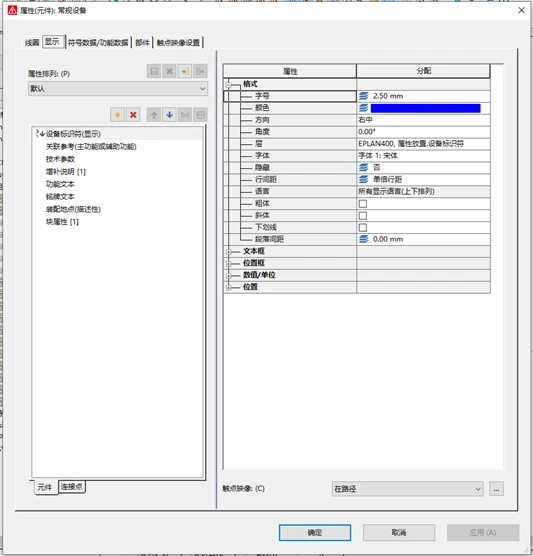Expand the 文本框 group
Viewport: 533px width, 556px height.
(x=229, y=252)
